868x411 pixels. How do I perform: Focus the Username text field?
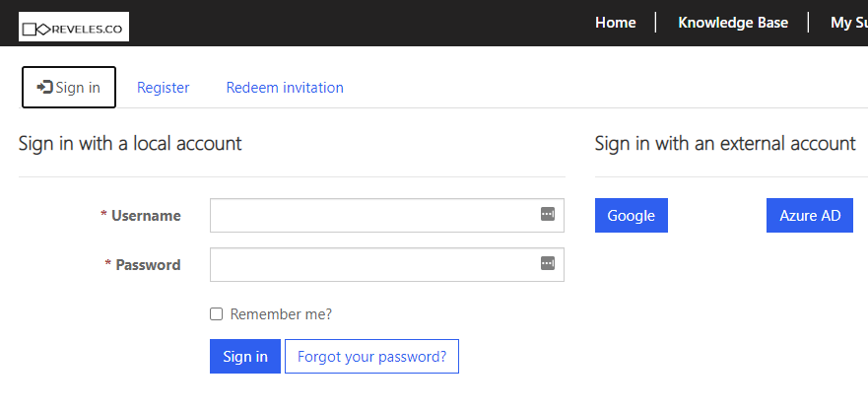coord(374,215)
